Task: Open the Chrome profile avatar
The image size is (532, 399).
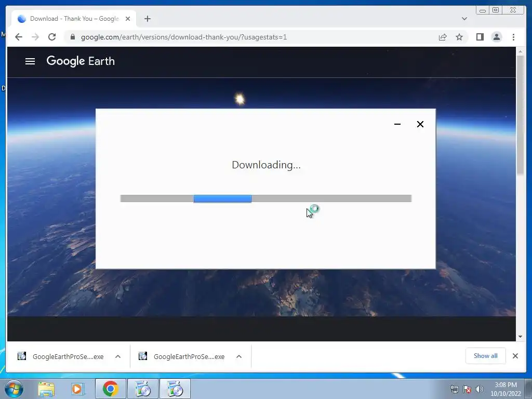Action: [x=496, y=37]
